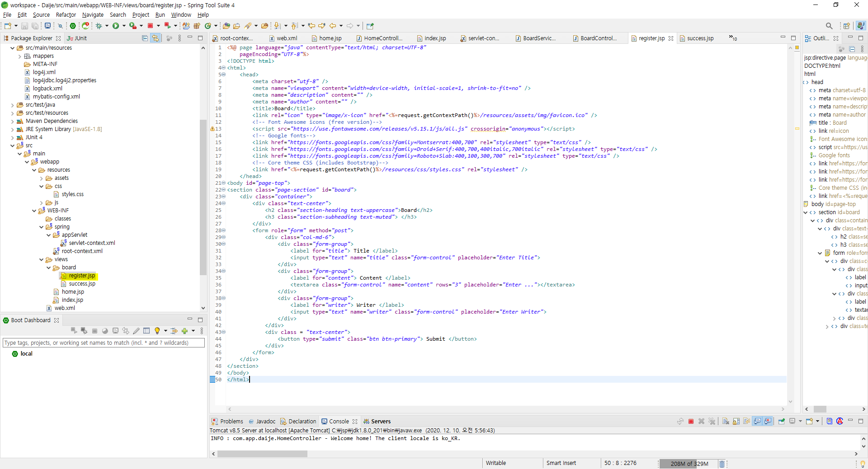Select body id=page-top in Outline

(830, 204)
